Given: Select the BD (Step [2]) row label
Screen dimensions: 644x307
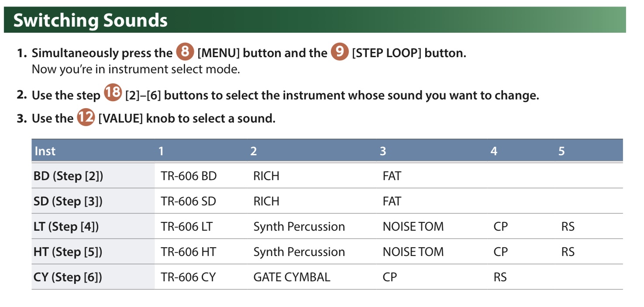Looking at the screenshot, I should 68,176.
